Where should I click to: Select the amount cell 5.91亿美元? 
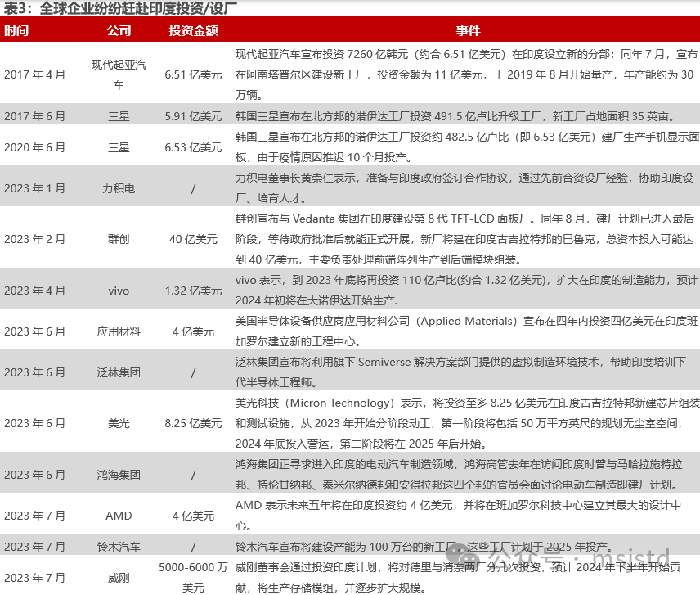click(x=193, y=116)
